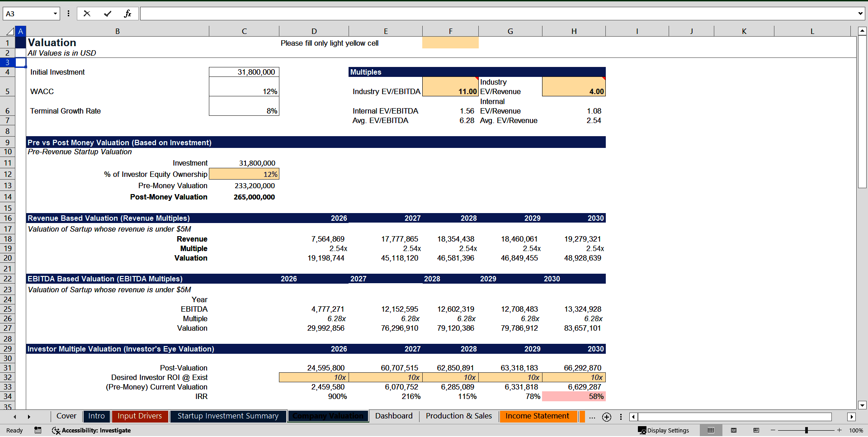Select the Avg. EV/EBITDA 6.28 cell

click(450, 120)
